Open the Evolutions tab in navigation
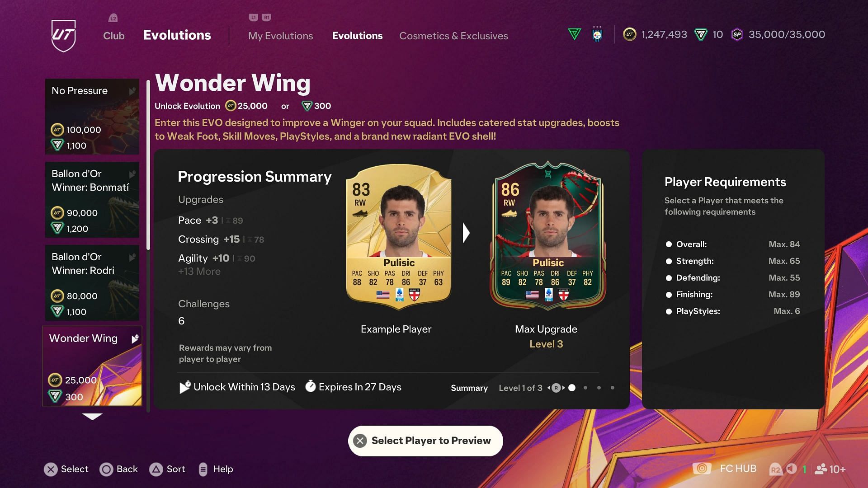 pos(357,36)
